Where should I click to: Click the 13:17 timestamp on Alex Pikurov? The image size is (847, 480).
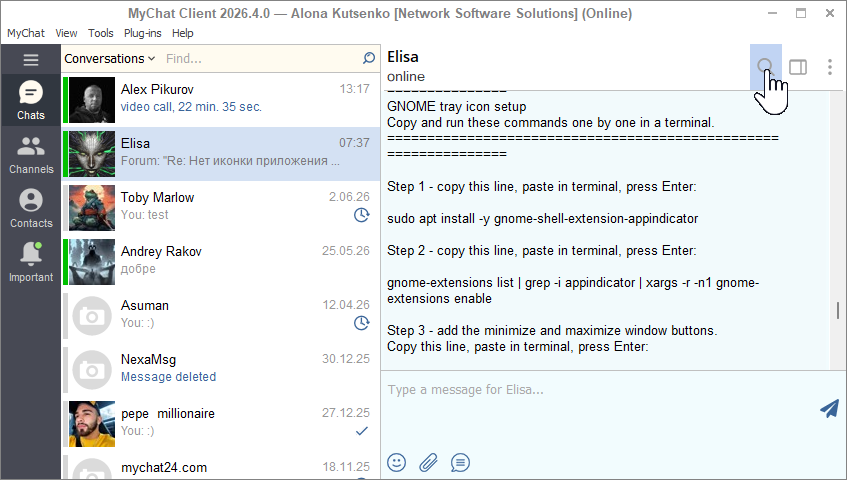[354, 89]
